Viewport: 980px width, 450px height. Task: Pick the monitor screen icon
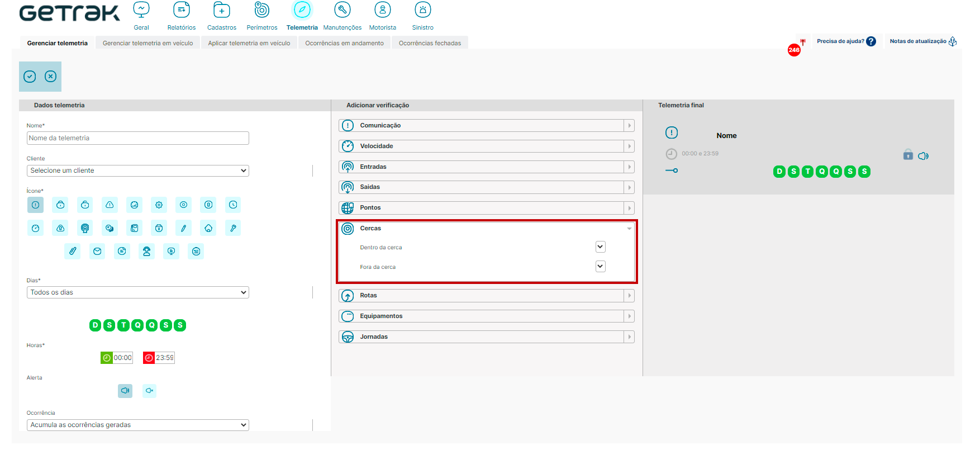click(x=172, y=252)
